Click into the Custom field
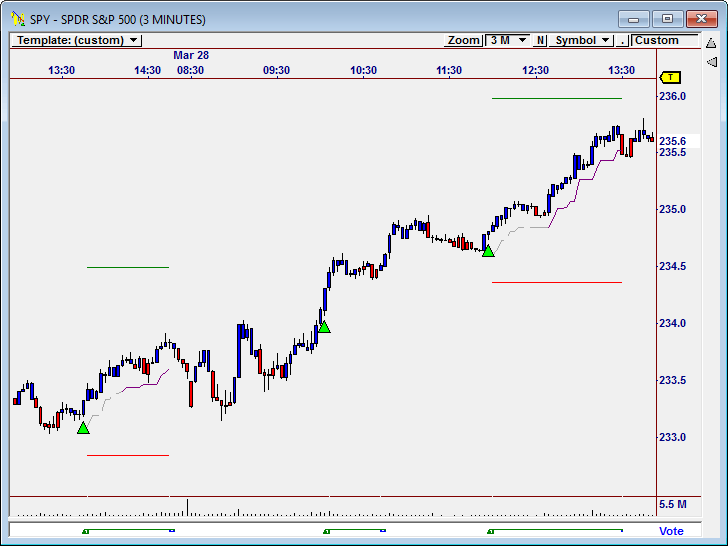The image size is (728, 546). point(665,40)
